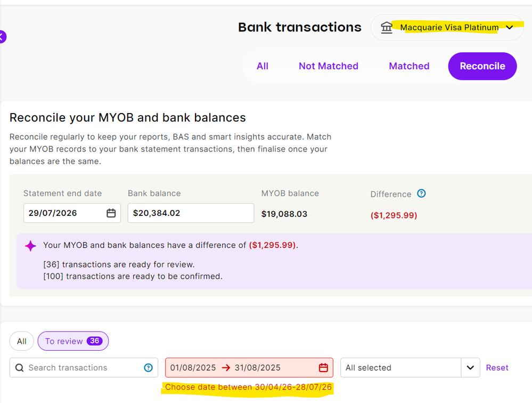The width and height of the screenshot is (532, 403).
Task: Click the end date 31/08/2025
Action: (x=258, y=368)
